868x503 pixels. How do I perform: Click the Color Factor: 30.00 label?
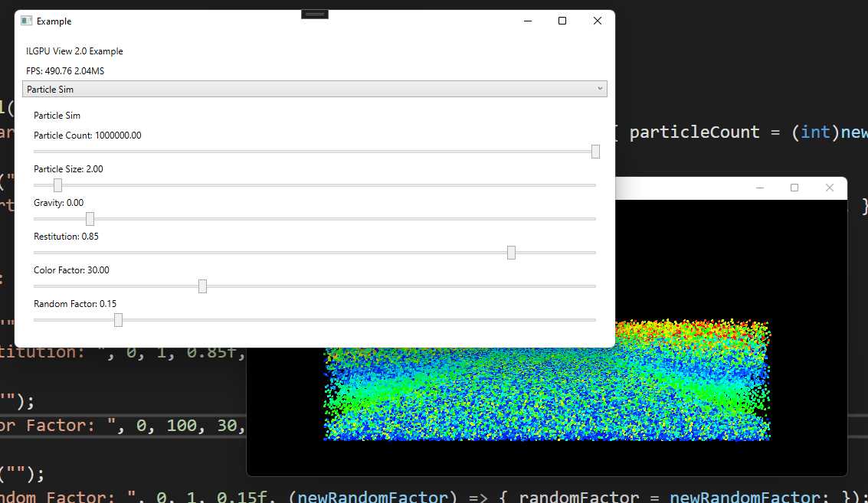click(x=71, y=270)
